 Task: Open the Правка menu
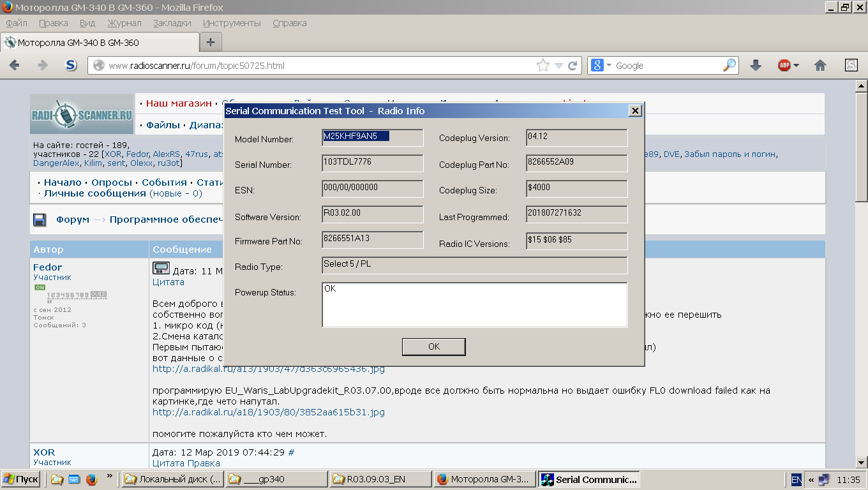(54, 23)
